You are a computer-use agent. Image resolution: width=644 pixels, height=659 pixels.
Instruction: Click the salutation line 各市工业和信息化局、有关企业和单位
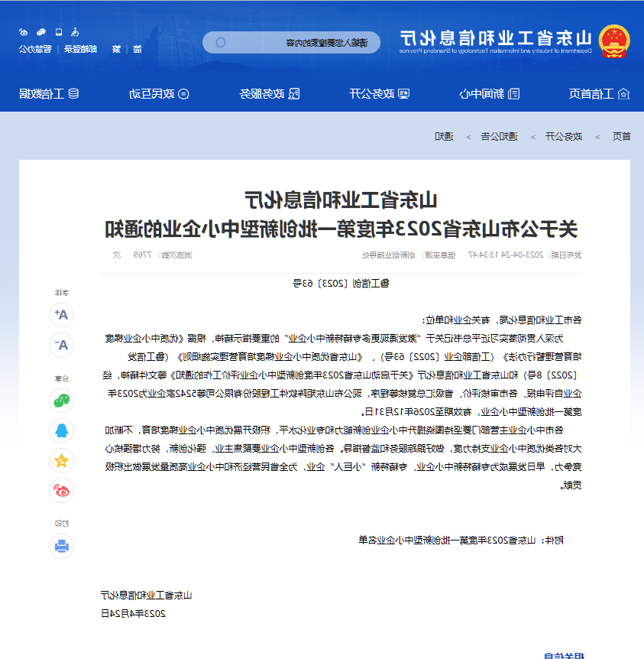pyautogui.click(x=502, y=320)
